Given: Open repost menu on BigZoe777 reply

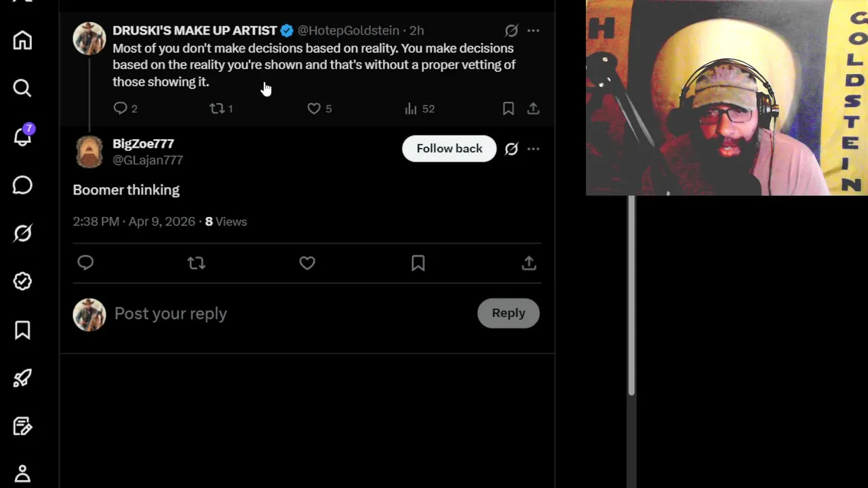Looking at the screenshot, I should point(197,263).
